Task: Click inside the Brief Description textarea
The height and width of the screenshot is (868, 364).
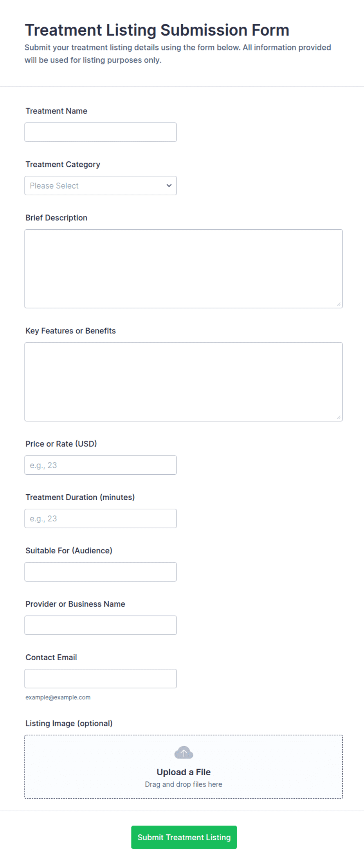Action: click(x=184, y=268)
